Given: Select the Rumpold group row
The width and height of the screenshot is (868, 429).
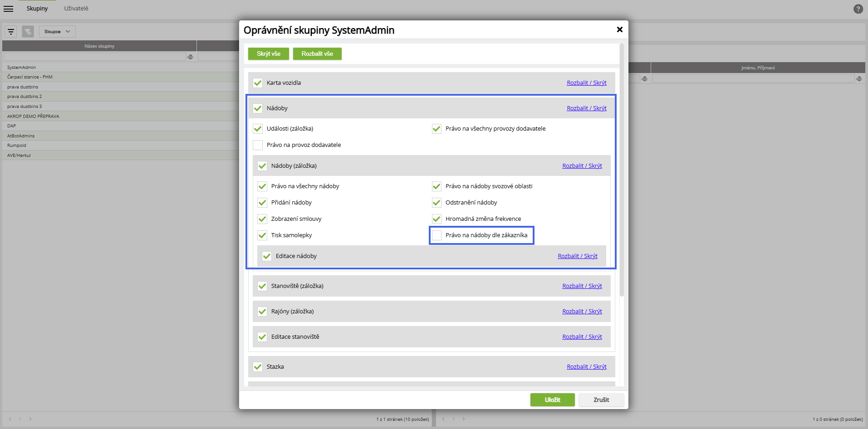Looking at the screenshot, I should [x=121, y=146].
